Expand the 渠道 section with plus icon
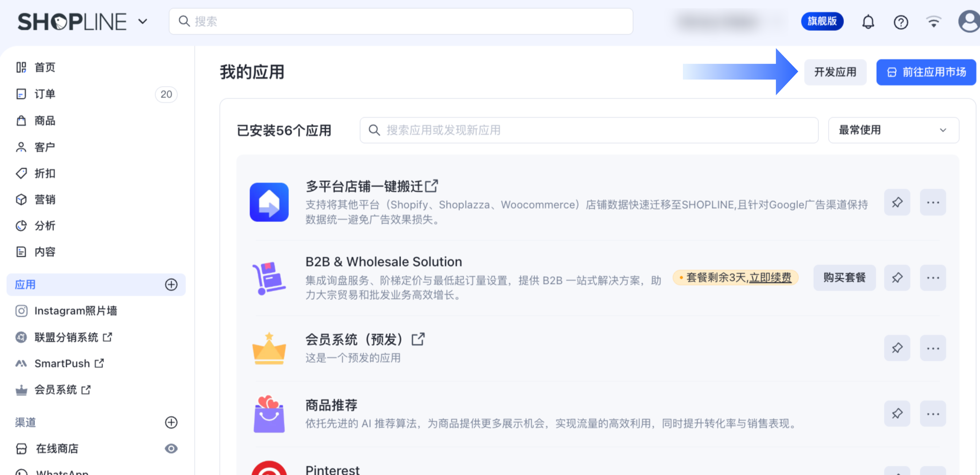Screen dimensions: 980x475 171,423
